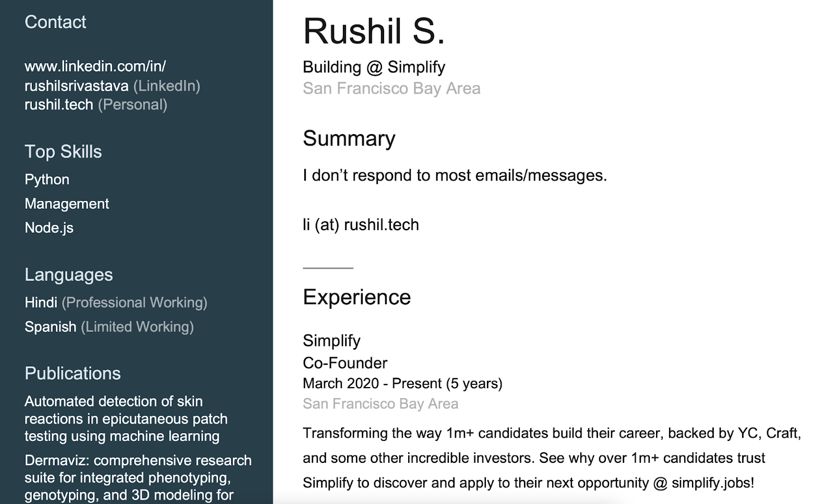Select the Python skill entry
835x504 pixels.
(47, 179)
